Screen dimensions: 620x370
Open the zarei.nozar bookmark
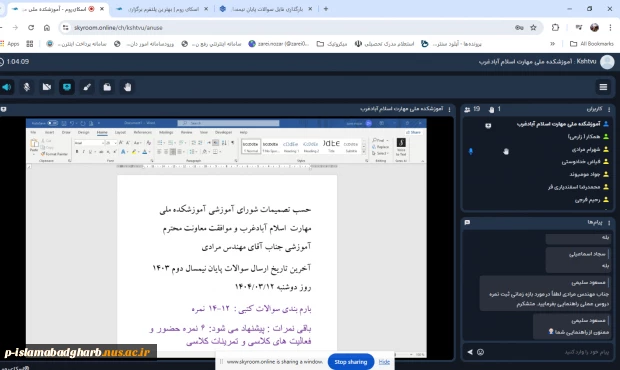pos(279,44)
